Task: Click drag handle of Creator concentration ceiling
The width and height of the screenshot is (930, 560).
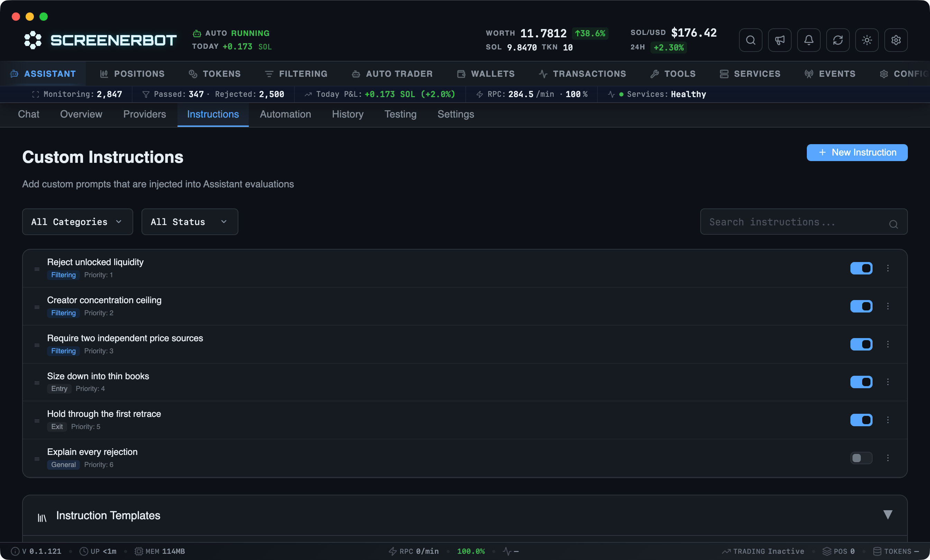Action: pos(37,307)
